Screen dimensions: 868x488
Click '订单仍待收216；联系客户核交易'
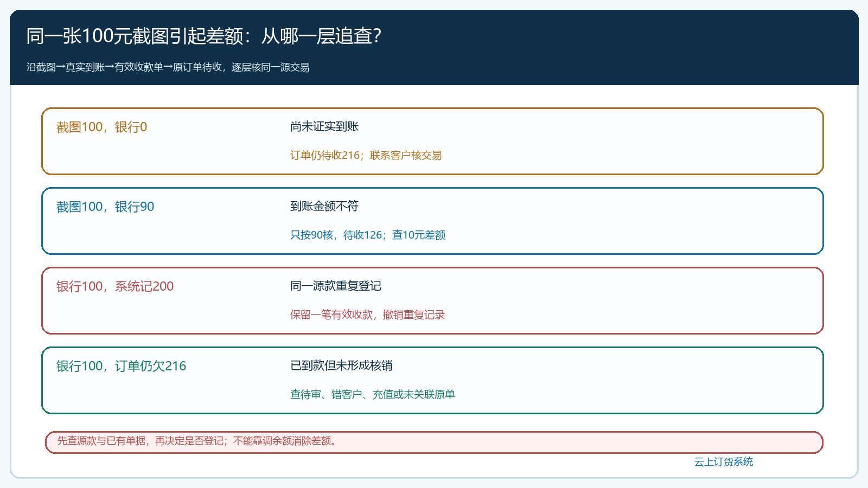point(366,155)
